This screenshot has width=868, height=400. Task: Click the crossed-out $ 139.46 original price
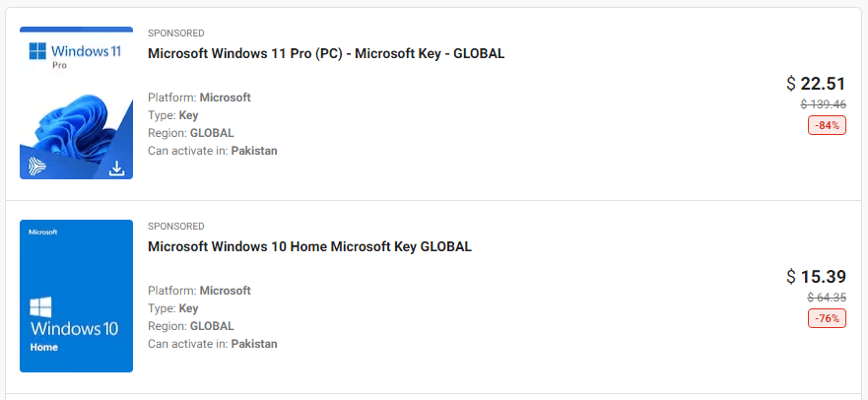[x=823, y=104]
